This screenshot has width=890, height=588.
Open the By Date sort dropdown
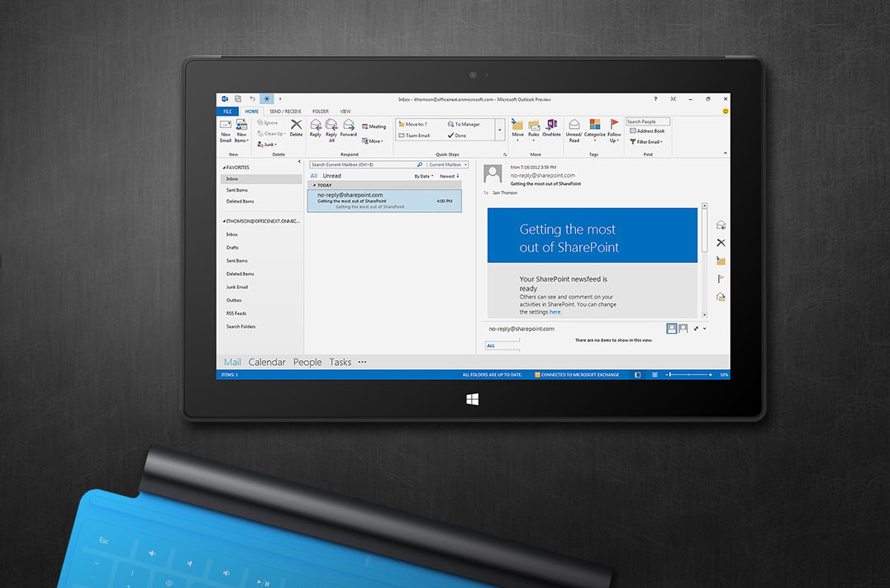tap(423, 177)
